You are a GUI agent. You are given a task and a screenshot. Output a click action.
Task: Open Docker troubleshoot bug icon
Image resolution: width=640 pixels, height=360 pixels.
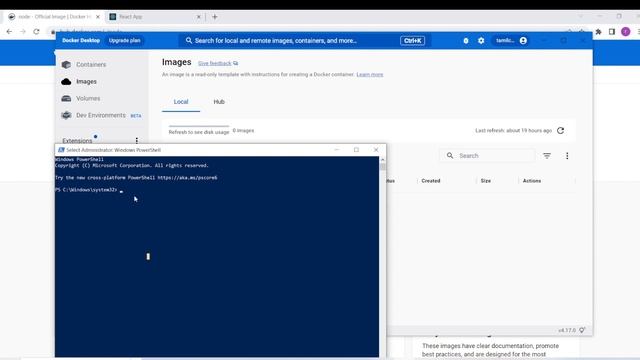click(466, 40)
